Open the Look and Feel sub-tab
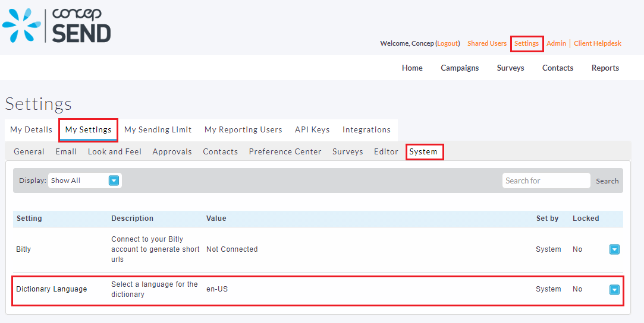This screenshot has height=323, width=644. pos(115,151)
